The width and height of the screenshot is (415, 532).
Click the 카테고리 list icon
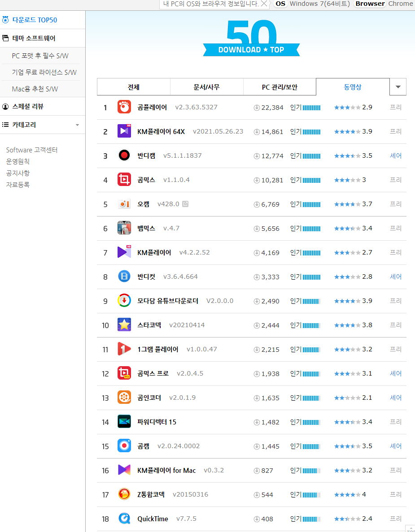tap(5, 125)
